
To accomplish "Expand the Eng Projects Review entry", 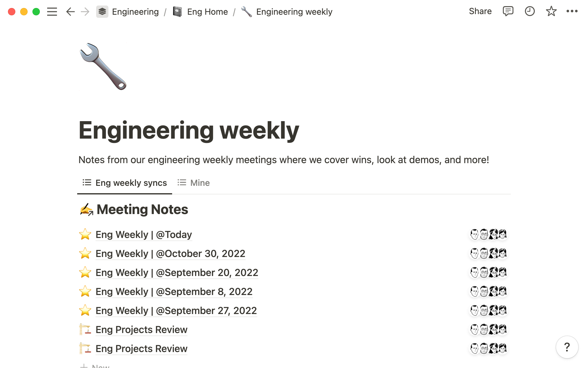I will 141,329.
